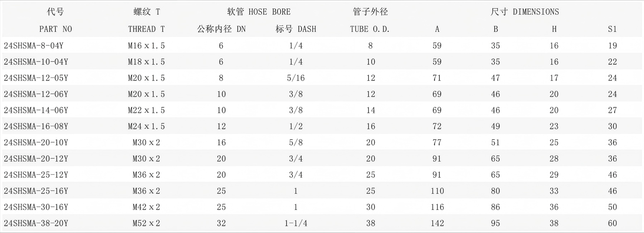Click the 1-1/4 dash size cell
This screenshot has height=233, width=644.
coord(296,223)
